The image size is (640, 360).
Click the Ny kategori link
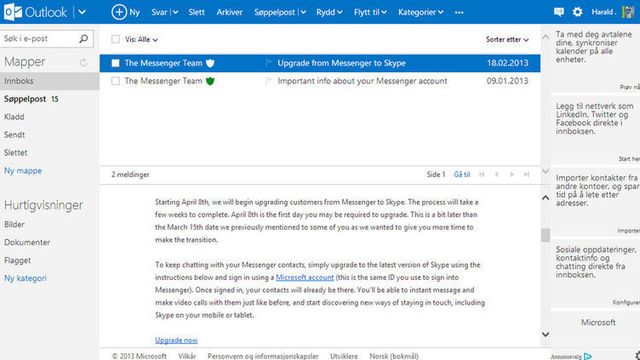[x=25, y=278]
